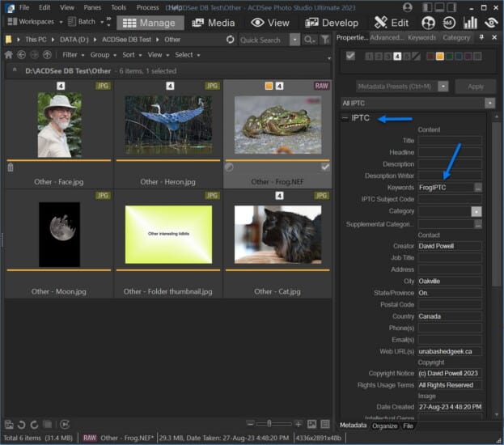Click the Apply metadata button

[x=475, y=86]
